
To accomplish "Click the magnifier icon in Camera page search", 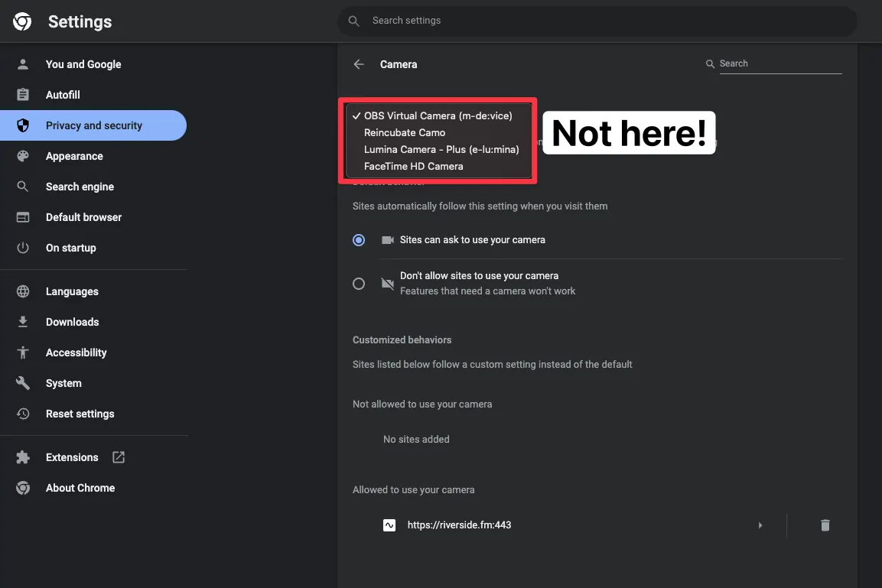I will click(710, 63).
